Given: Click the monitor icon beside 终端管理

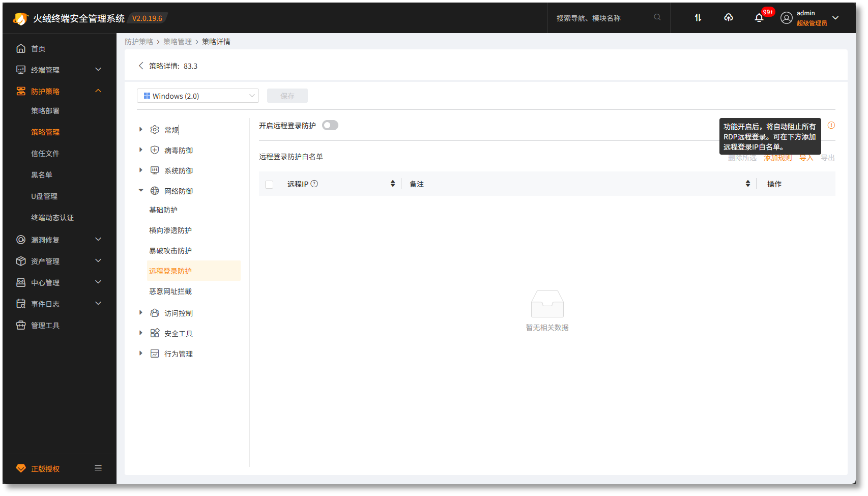Looking at the screenshot, I should point(21,70).
